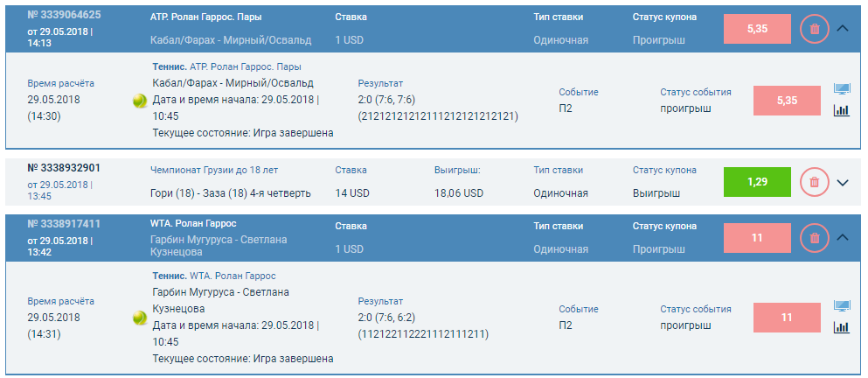Image resolution: width=868 pixels, height=378 pixels.
Task: Click the 5,35 odds box in coupon header
Action: [757, 29]
